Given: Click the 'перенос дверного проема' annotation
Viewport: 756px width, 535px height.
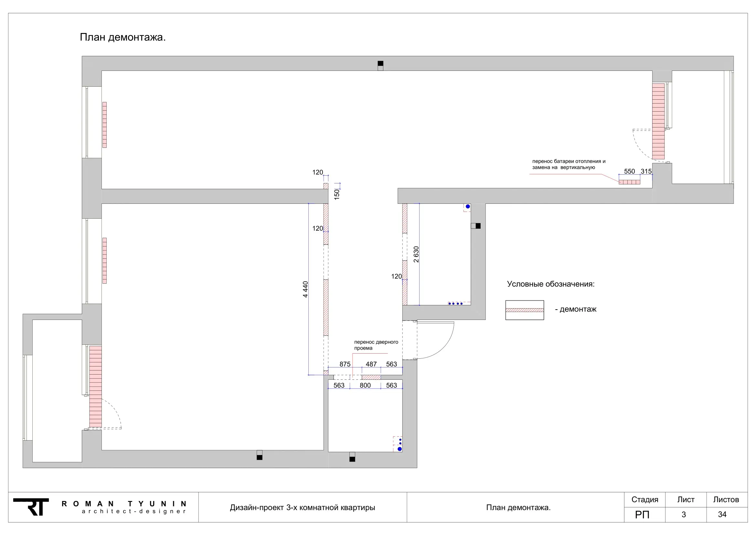Looking at the screenshot, I should coord(376,345).
